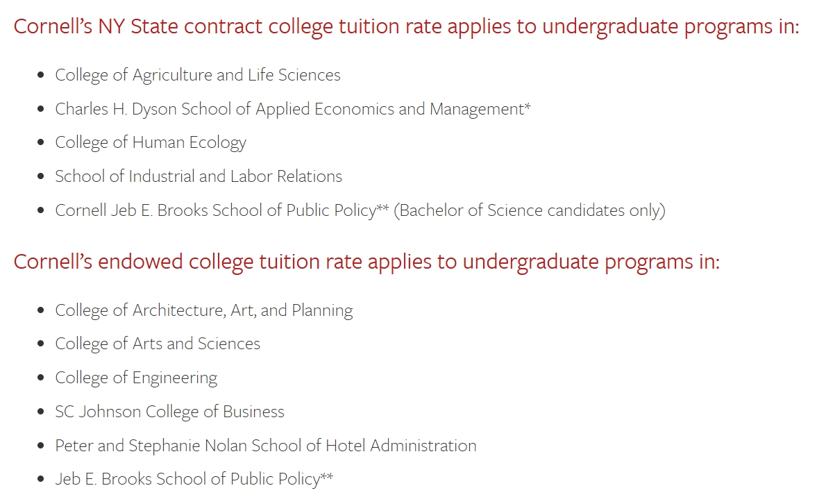Click School of Industrial and Labor Relations

point(199,176)
